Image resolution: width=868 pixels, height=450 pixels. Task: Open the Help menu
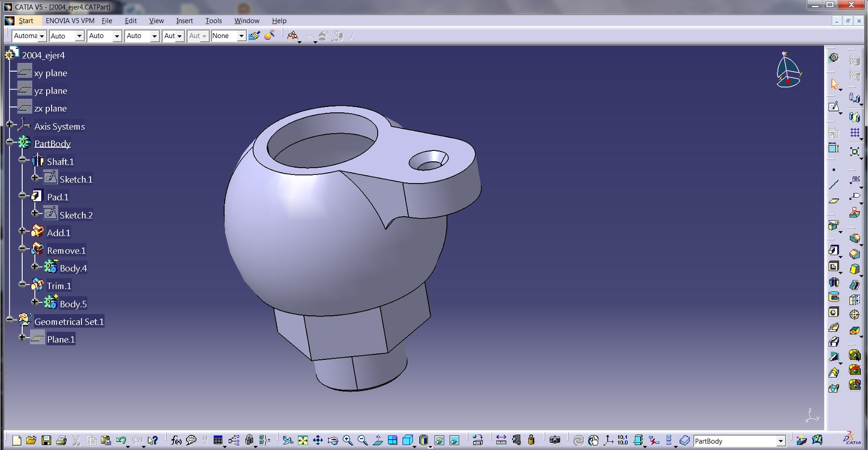click(x=279, y=21)
